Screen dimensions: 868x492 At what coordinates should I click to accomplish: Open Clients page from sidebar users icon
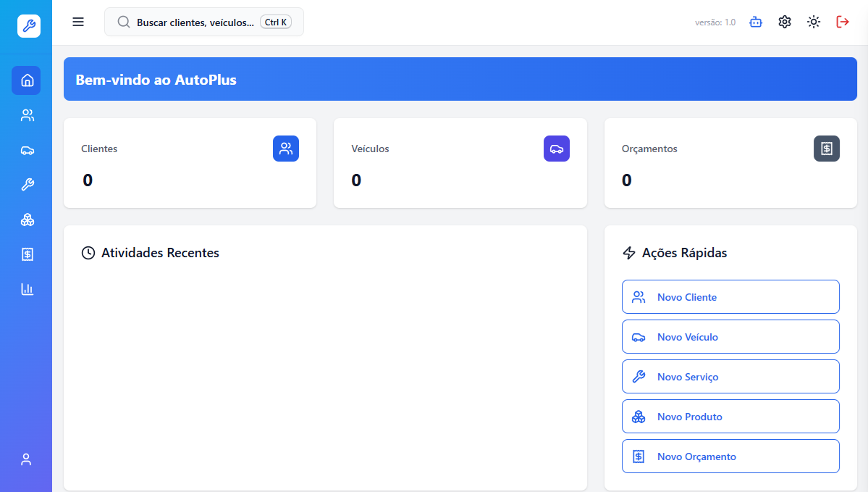coord(28,115)
